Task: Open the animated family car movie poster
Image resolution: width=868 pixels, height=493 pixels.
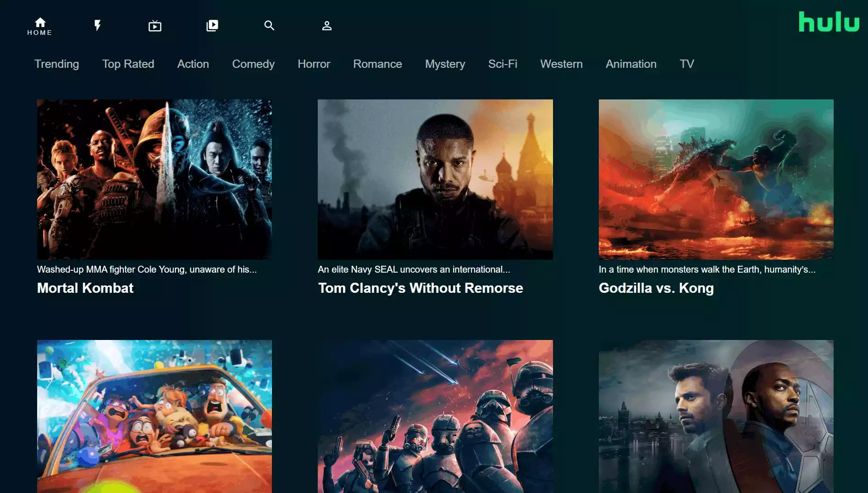Action: pyautogui.click(x=154, y=416)
